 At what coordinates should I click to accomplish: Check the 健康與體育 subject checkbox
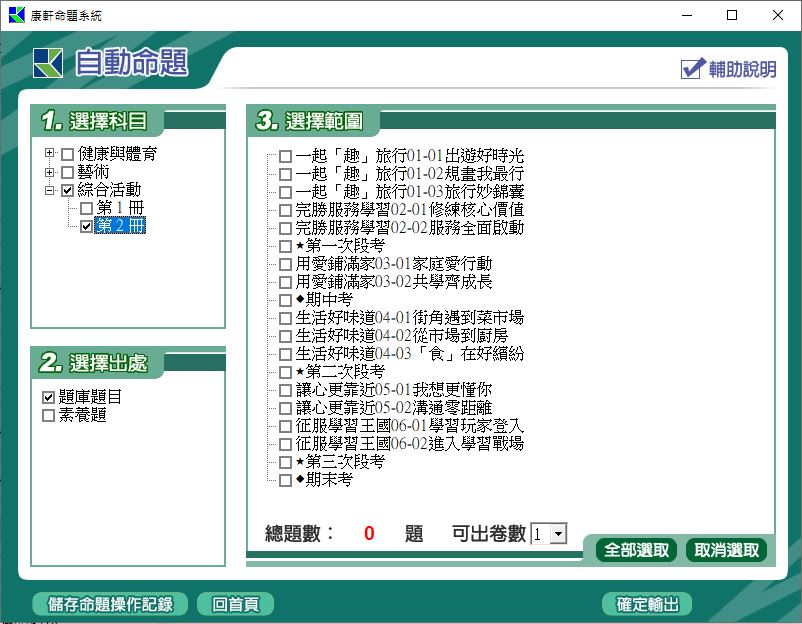(67, 155)
